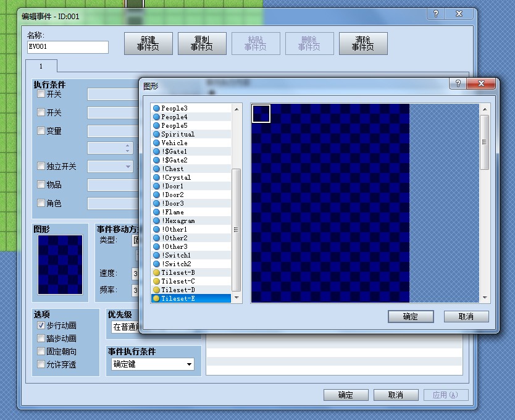Click the 名称 field containing EV001
The height and width of the screenshot is (420, 515).
68,47
